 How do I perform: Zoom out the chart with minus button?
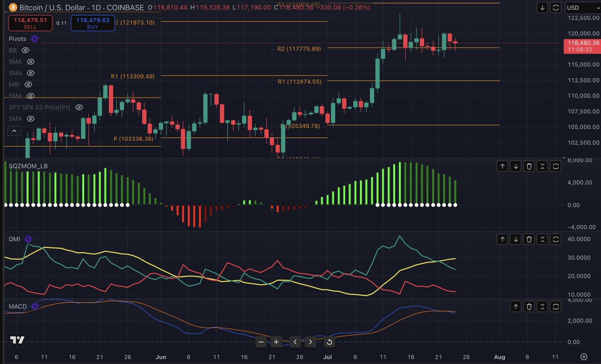(261, 342)
